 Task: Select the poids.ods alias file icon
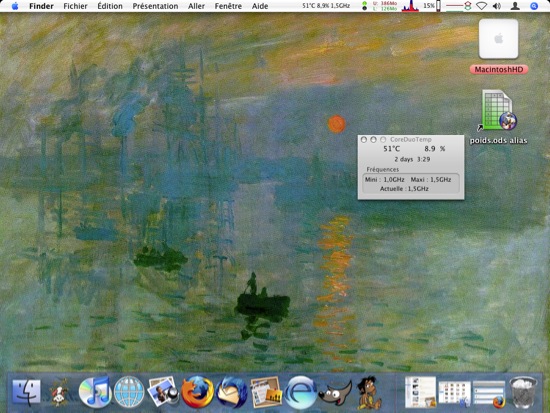pyautogui.click(x=498, y=111)
